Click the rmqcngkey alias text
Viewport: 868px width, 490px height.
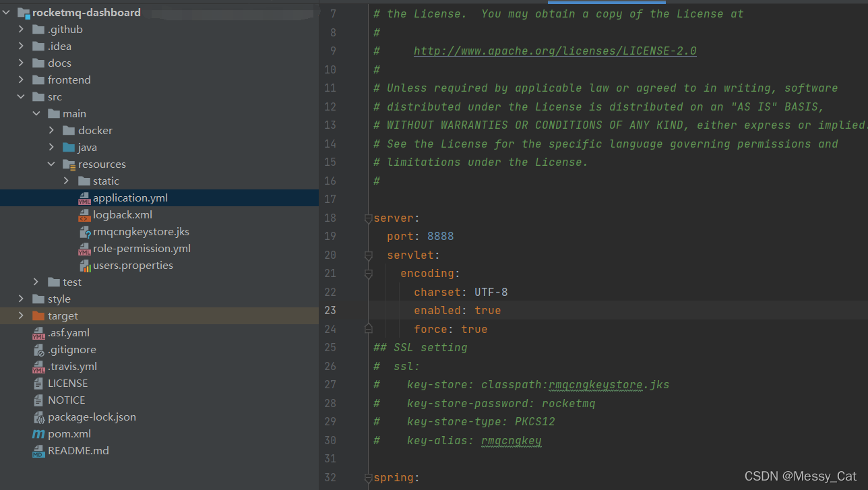pyautogui.click(x=511, y=441)
